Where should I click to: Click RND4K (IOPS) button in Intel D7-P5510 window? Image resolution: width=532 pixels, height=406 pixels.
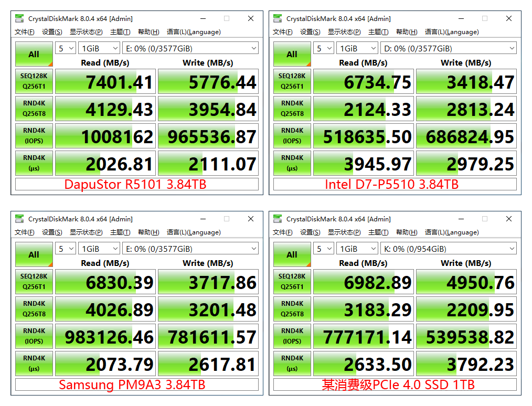click(292, 136)
